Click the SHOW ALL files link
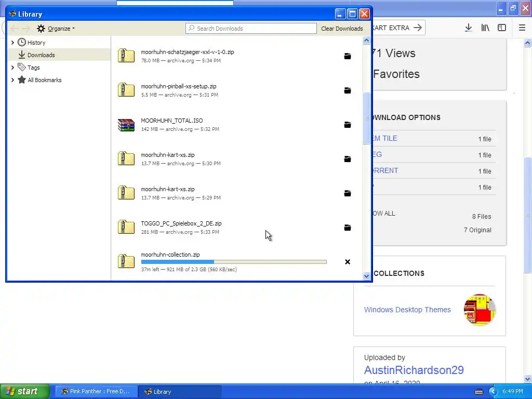Screen dimensions: 532x399 point(384,214)
